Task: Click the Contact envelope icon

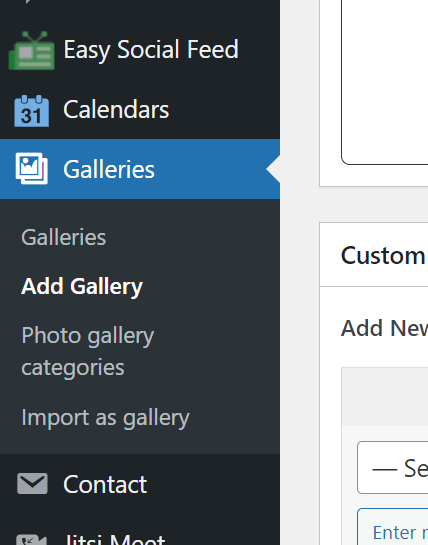Action: (x=32, y=483)
